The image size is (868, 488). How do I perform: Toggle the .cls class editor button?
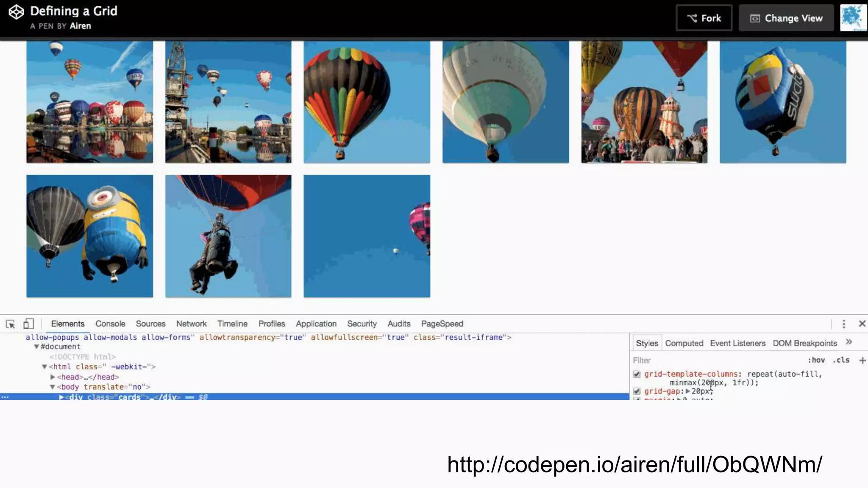841,360
